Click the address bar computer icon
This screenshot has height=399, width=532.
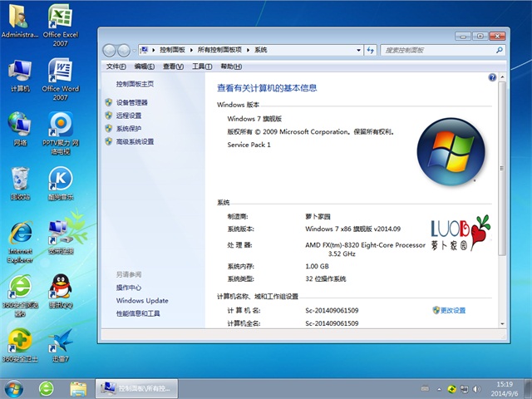(x=145, y=50)
